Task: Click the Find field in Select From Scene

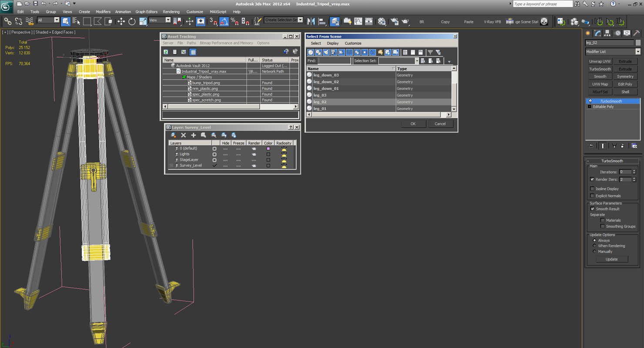Action: (x=334, y=61)
